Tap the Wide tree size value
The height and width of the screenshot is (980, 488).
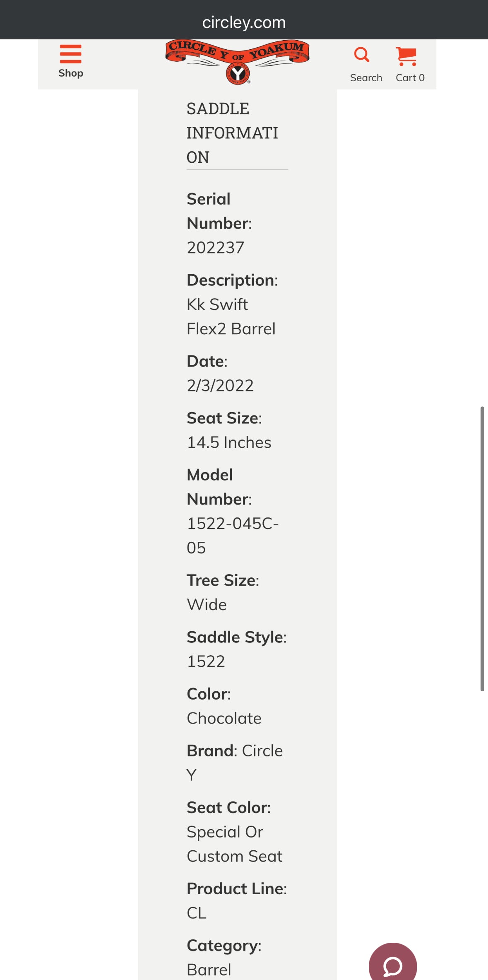(x=207, y=605)
